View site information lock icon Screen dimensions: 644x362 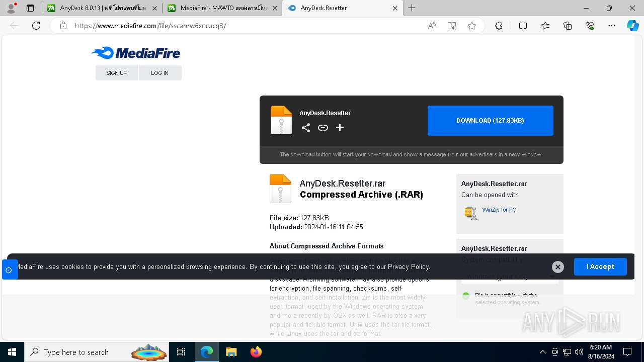pos(63,26)
